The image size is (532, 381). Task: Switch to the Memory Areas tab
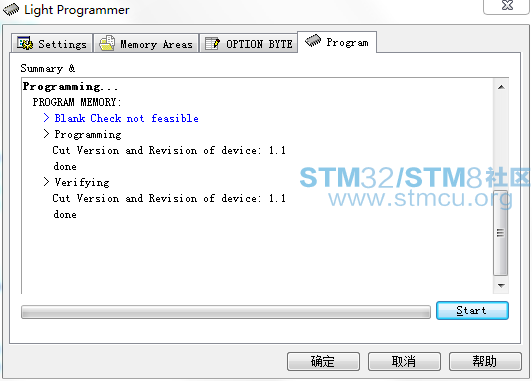click(x=146, y=43)
